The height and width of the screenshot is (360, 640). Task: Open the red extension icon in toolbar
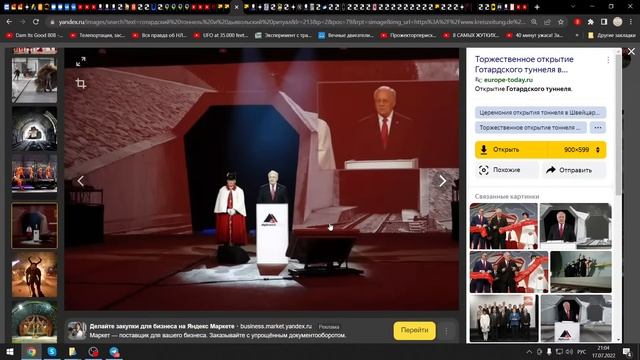[x=577, y=22]
